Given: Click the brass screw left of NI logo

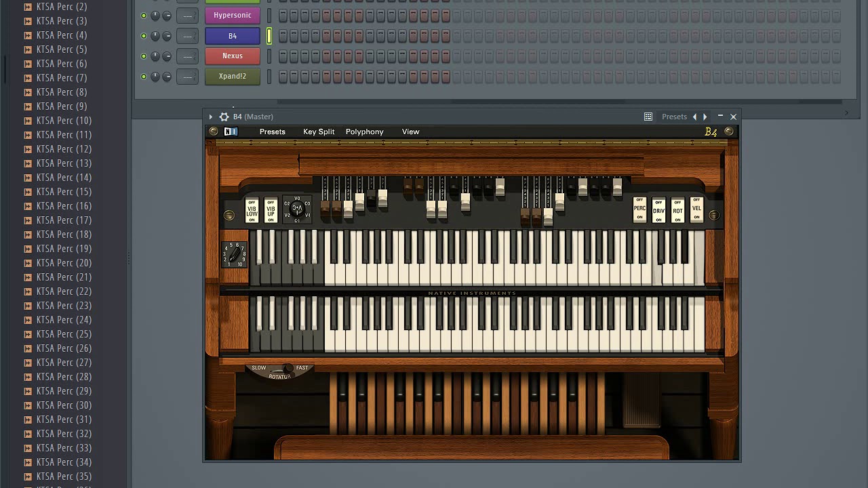Looking at the screenshot, I should coord(214,131).
